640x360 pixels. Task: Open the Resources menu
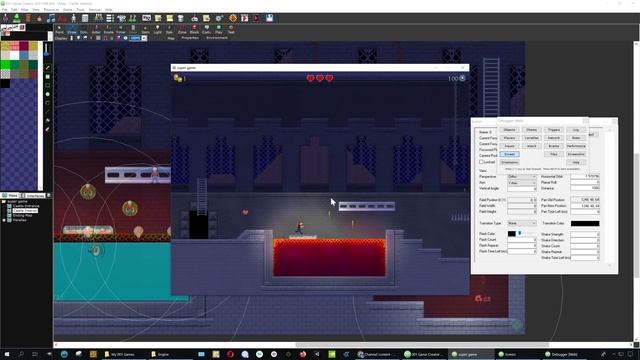[51, 9]
